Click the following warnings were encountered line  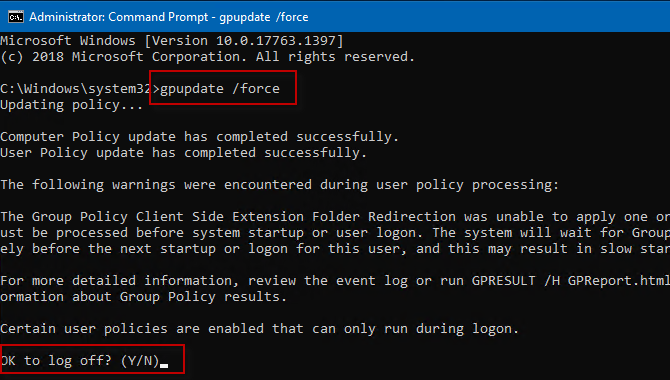point(279,185)
